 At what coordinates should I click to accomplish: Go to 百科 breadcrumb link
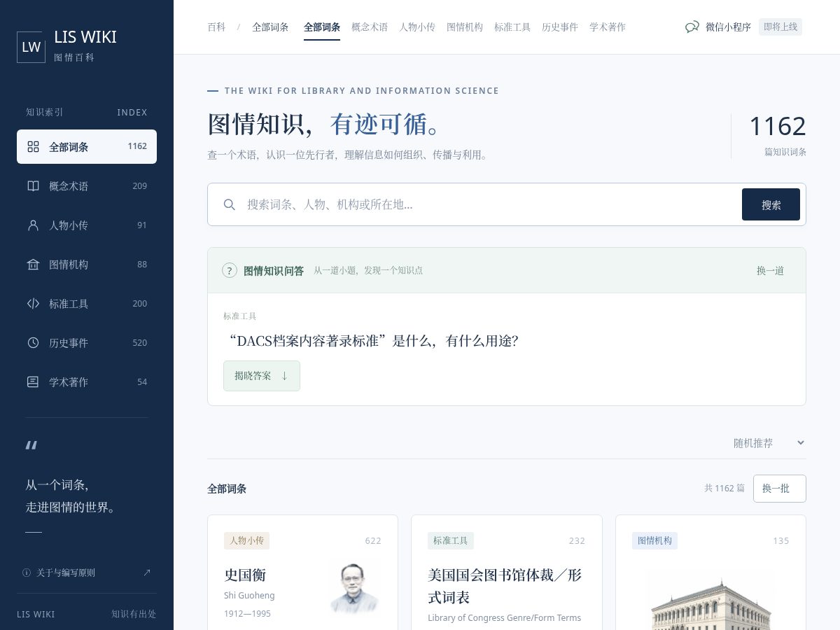216,27
